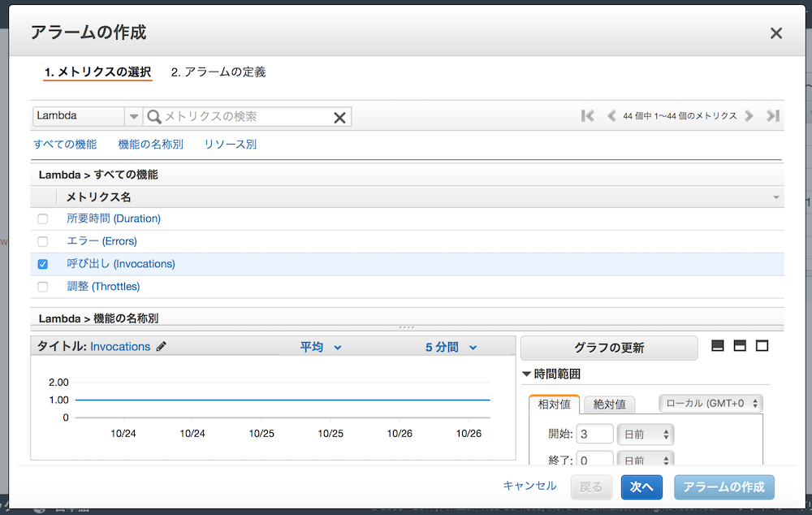The image size is (812, 515).
Task: Click the pencil icon to edit graph title
Action: 161,347
